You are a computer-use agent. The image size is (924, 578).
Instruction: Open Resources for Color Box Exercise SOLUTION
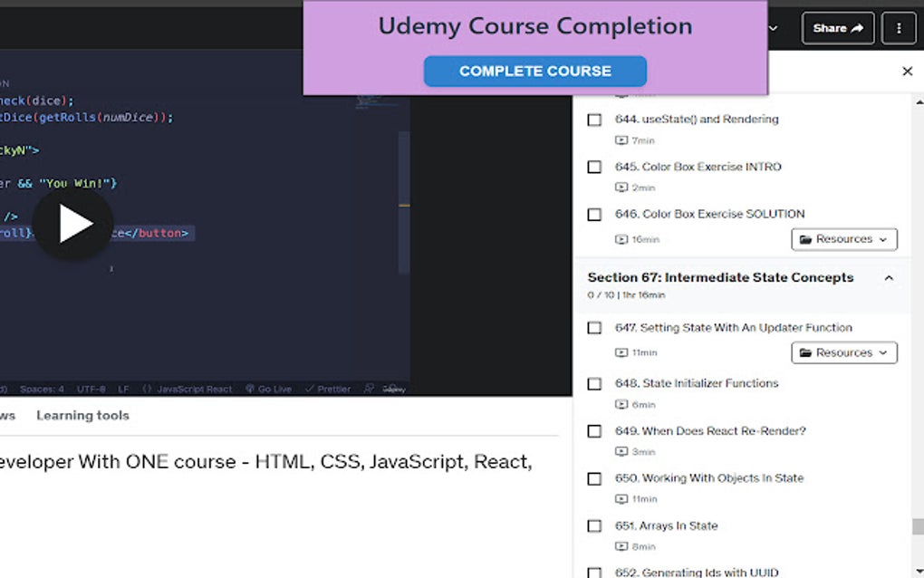pos(843,239)
